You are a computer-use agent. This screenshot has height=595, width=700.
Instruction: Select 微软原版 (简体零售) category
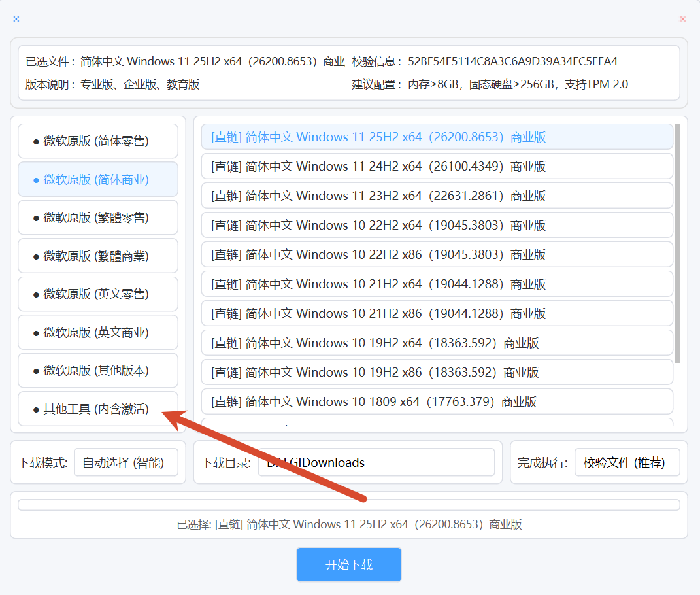click(x=98, y=141)
